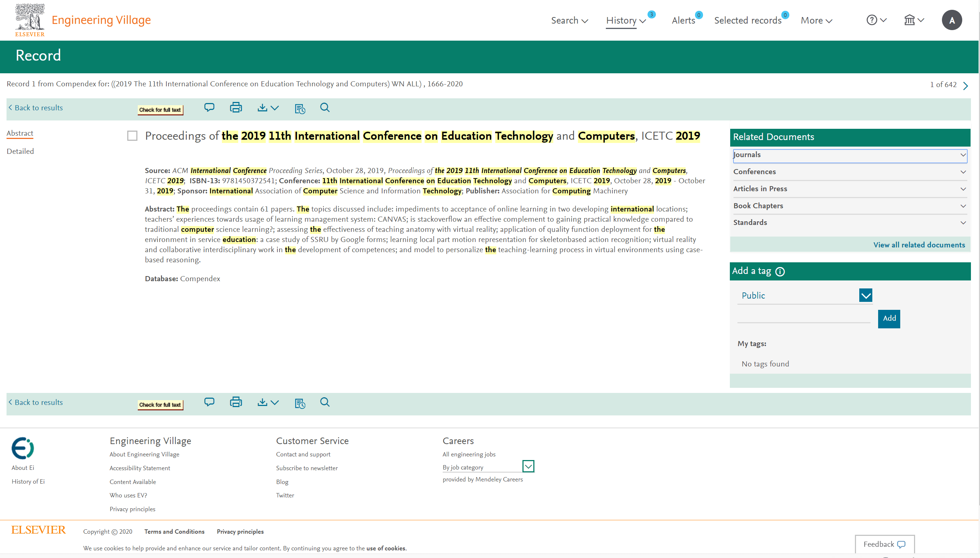Click bottom toolbar comment bubble icon
The image size is (980, 558).
pos(209,402)
